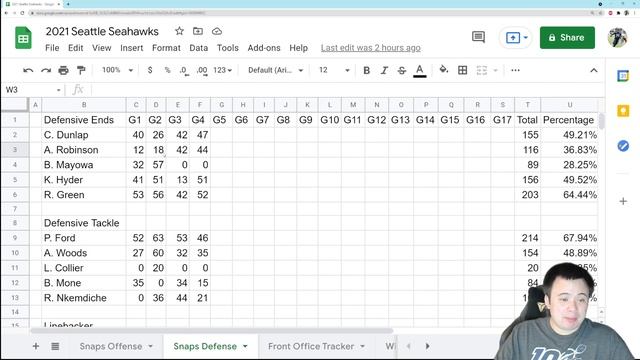The height and width of the screenshot is (360, 640).
Task: Get add-ons with the plus icon
Action: [623, 201]
